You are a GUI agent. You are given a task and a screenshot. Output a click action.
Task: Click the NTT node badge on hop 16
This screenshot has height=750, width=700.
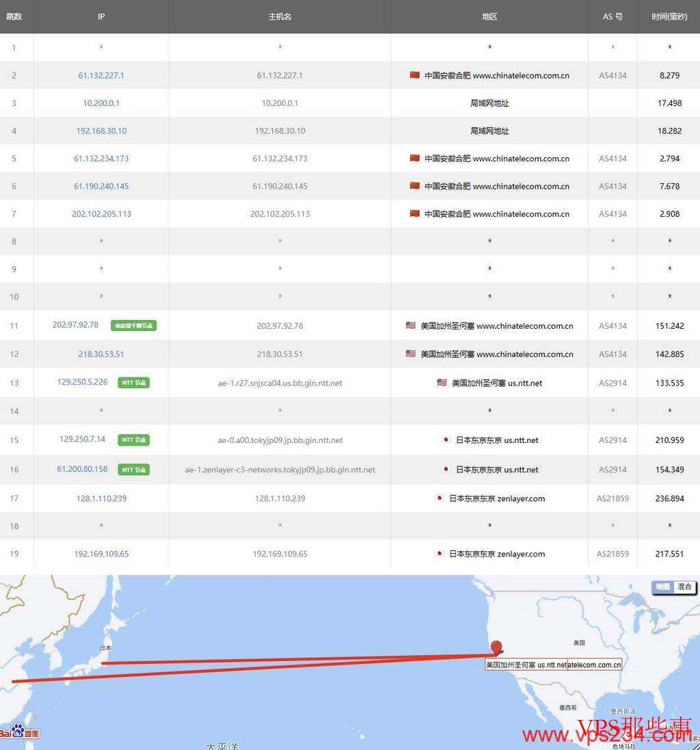[x=134, y=470]
